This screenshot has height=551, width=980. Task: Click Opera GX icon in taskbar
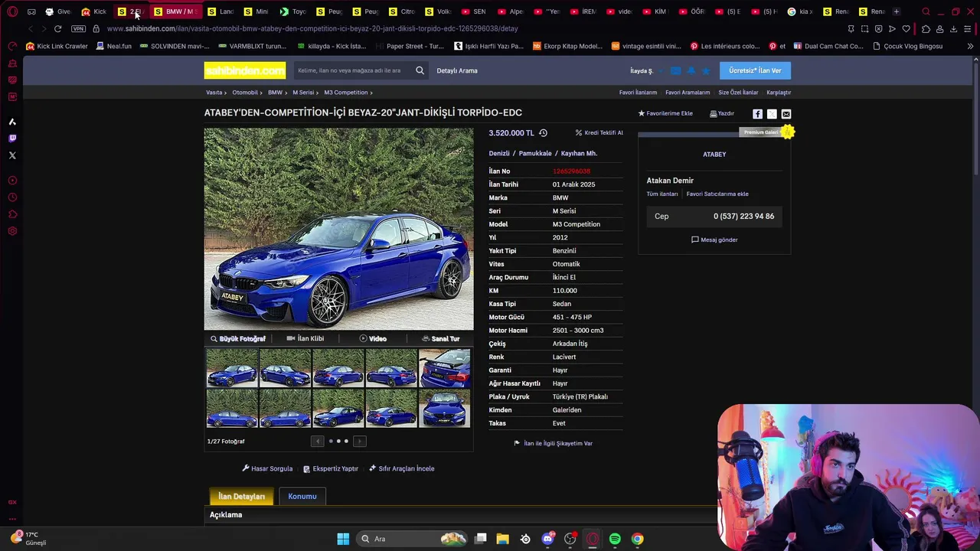point(592,539)
